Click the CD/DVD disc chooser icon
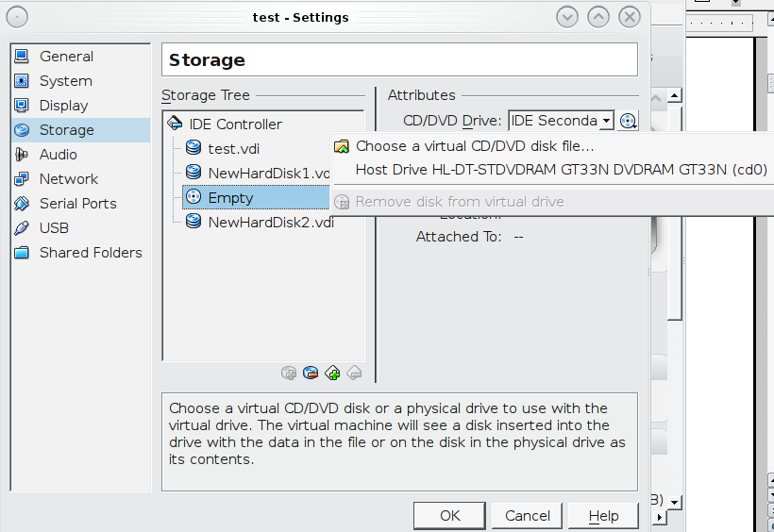Viewport: 774px width, 532px height. [629, 121]
